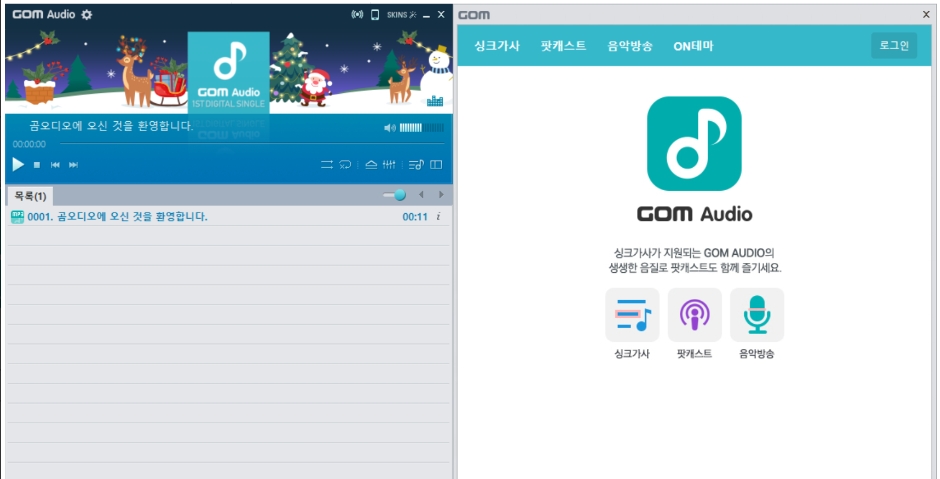This screenshot has height=479, width=940.
Task: Open the 팟캐스트 tab in GOM panel
Action: (564, 46)
